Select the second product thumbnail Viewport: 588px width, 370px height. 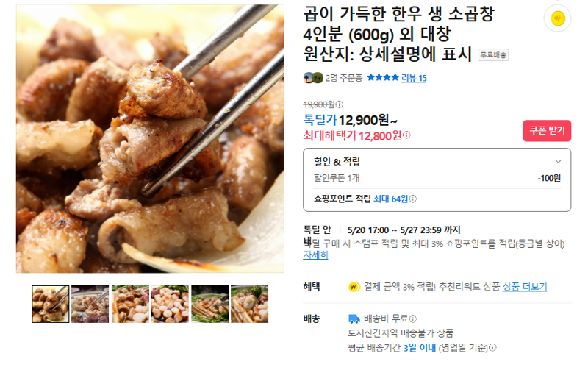[90, 305]
